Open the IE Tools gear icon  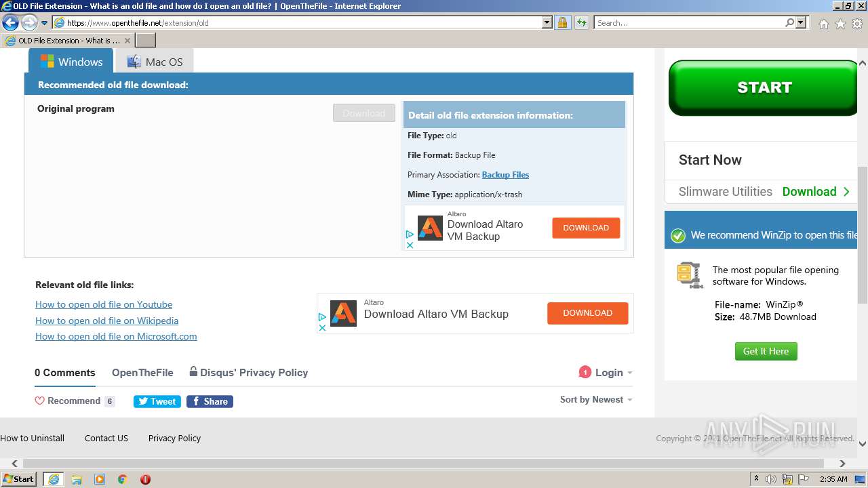(857, 24)
